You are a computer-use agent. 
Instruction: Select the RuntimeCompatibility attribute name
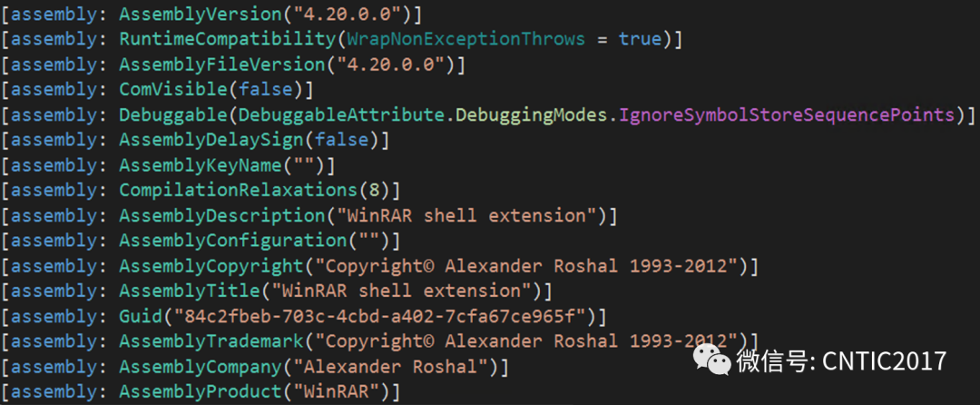click(213, 40)
